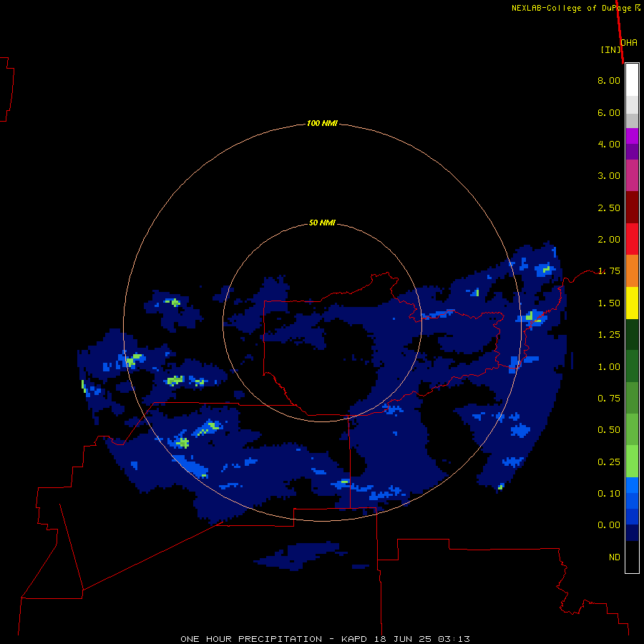This screenshot has height=644, width=644.
Task: Click the 100 NMI range ring label
Action: point(322,123)
